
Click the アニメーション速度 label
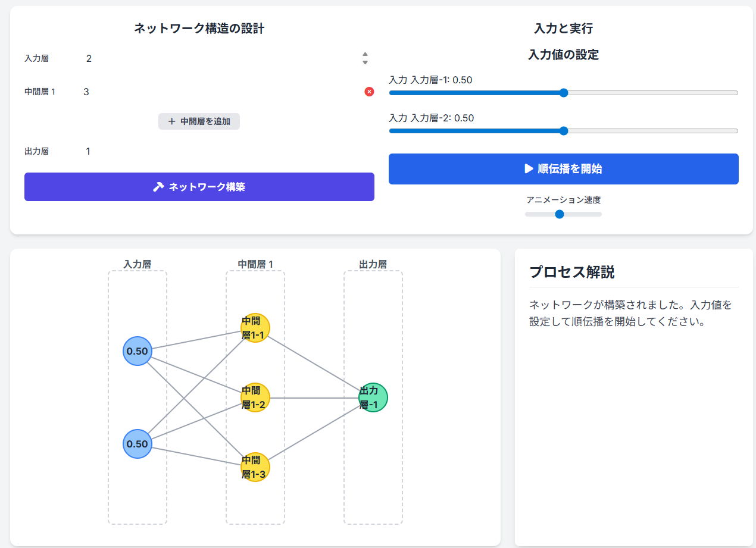(x=563, y=200)
